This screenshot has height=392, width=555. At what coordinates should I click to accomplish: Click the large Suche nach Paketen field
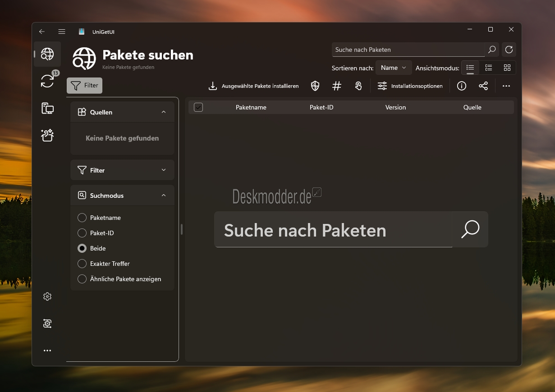(x=333, y=230)
